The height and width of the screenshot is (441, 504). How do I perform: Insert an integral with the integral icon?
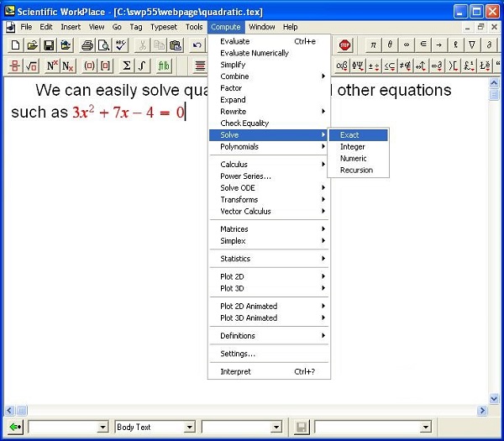pyautogui.click(x=143, y=66)
